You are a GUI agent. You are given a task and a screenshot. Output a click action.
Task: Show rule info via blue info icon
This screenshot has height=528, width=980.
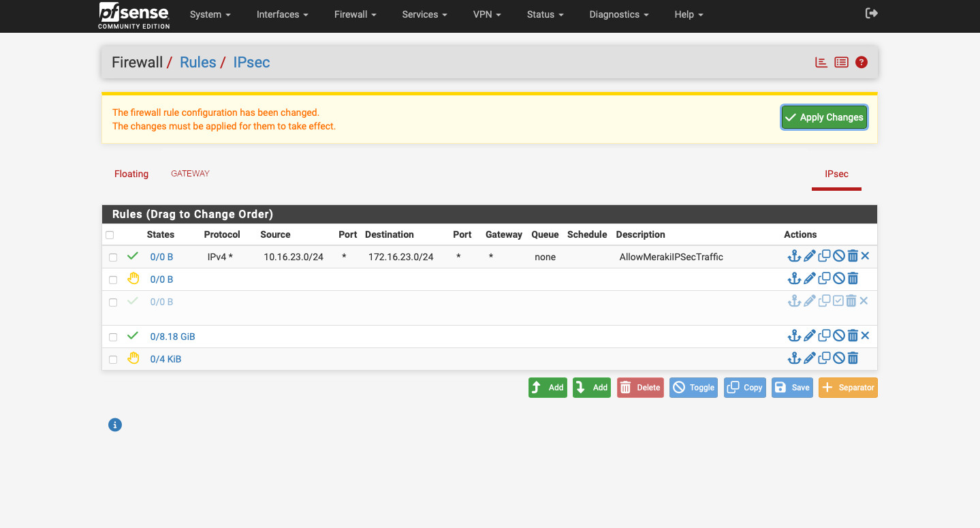click(115, 425)
